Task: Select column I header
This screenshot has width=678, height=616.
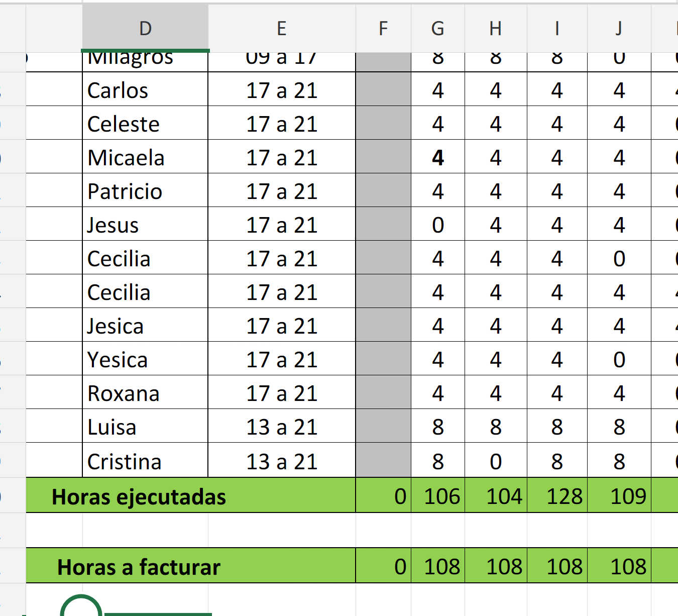Action: (557, 29)
